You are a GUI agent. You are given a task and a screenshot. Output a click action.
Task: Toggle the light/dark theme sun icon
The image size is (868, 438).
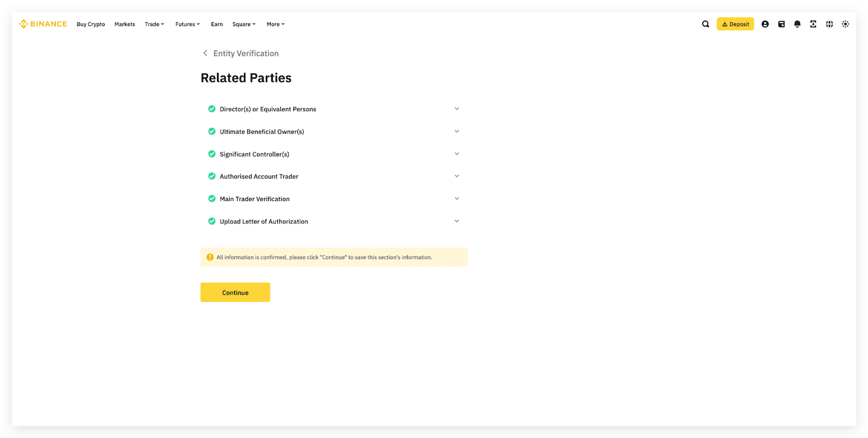click(845, 24)
